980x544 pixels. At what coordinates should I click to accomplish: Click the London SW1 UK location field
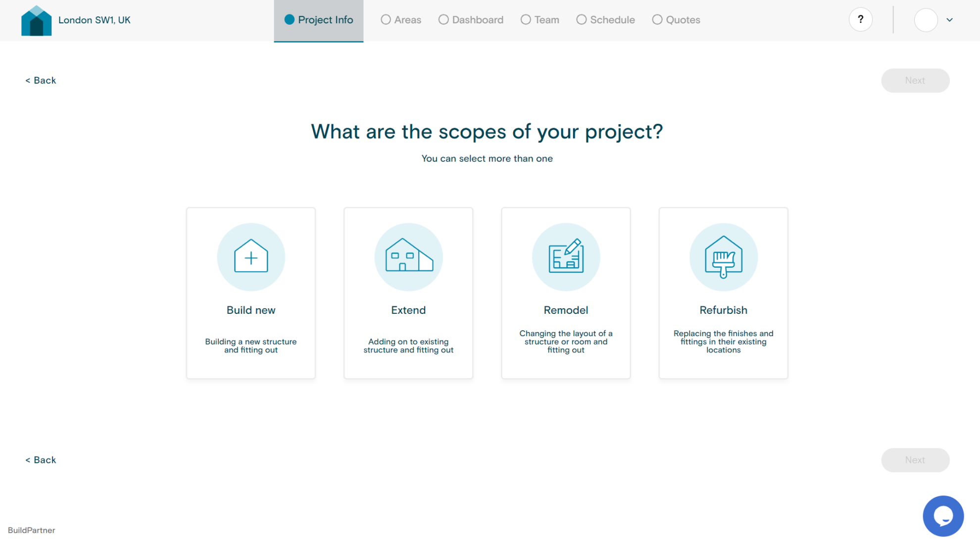(x=93, y=19)
